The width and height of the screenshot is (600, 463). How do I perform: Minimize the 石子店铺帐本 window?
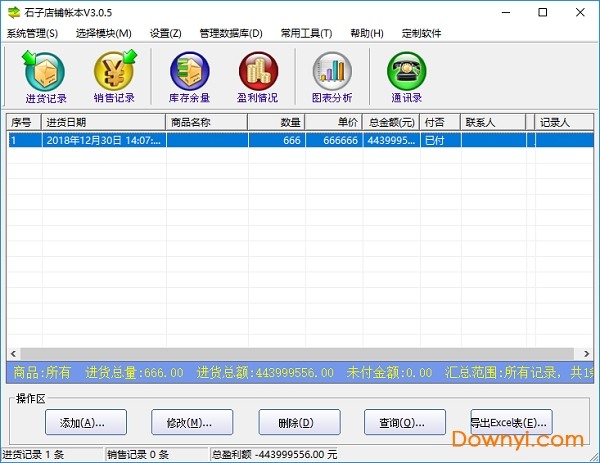pyautogui.click(x=506, y=13)
